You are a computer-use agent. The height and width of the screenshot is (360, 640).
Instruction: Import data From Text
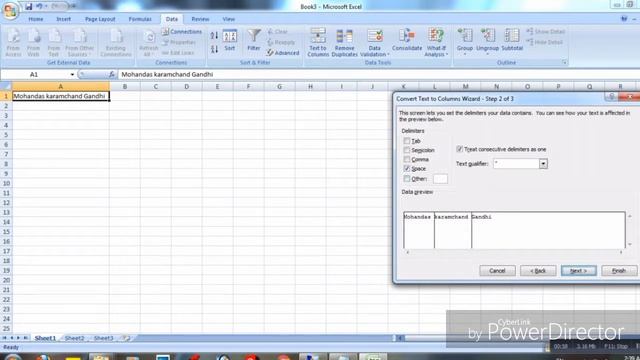54,42
